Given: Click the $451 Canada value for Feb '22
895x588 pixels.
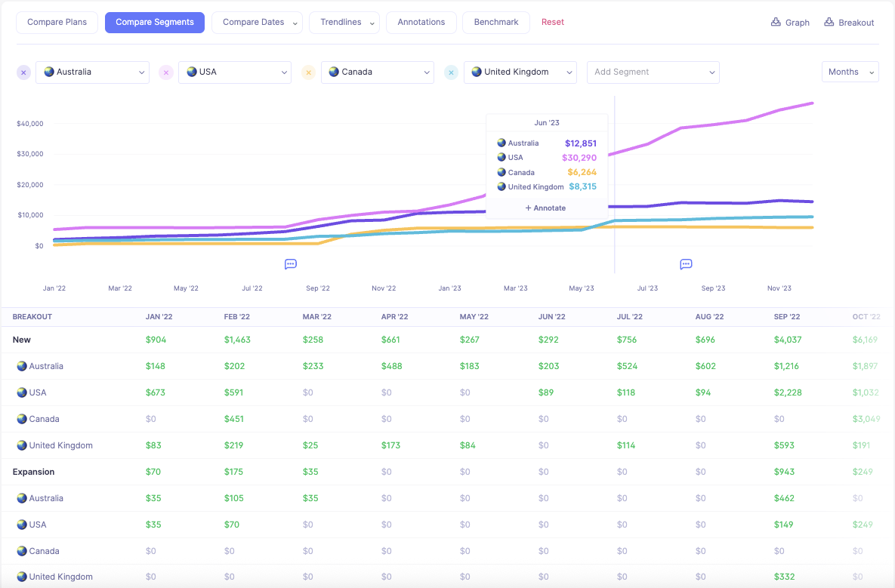Looking at the screenshot, I should point(233,419).
